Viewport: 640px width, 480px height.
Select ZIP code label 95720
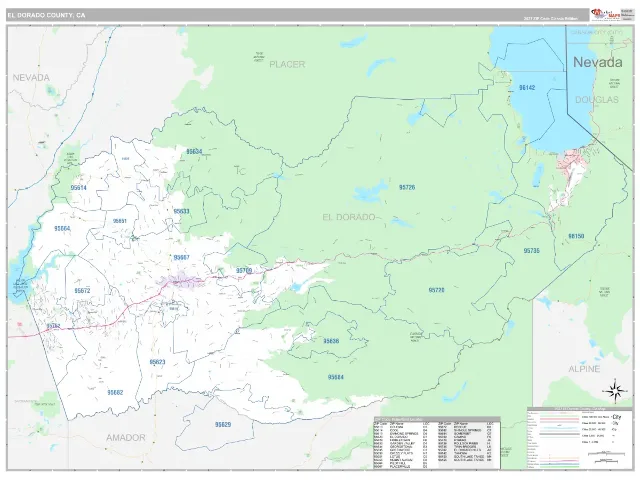pyautogui.click(x=436, y=290)
